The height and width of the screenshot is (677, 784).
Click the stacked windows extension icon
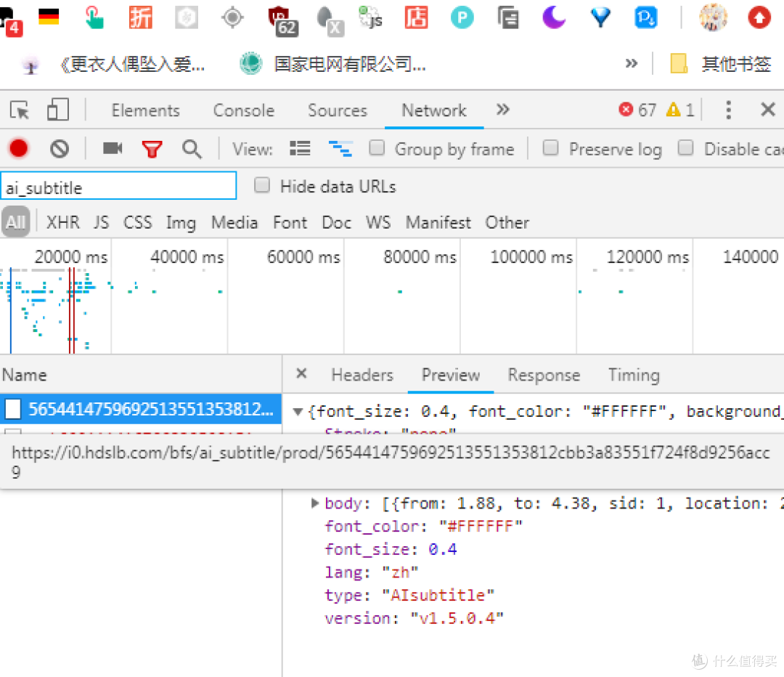508,17
